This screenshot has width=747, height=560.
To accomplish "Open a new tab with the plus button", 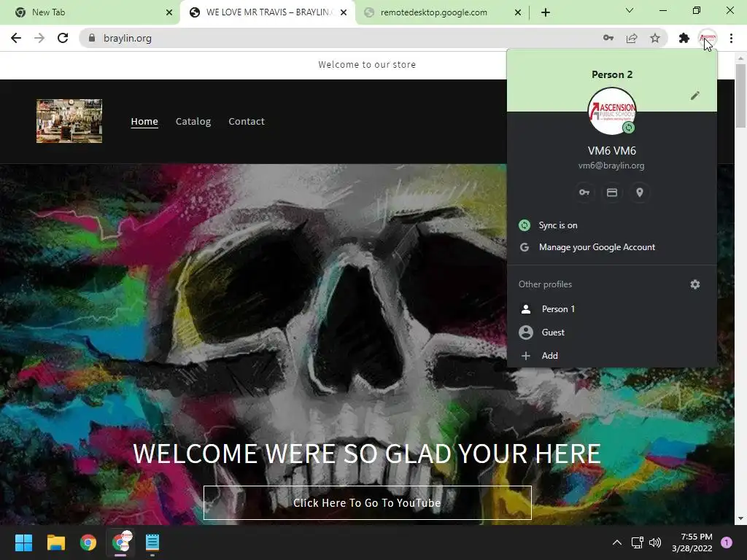I will [x=546, y=12].
